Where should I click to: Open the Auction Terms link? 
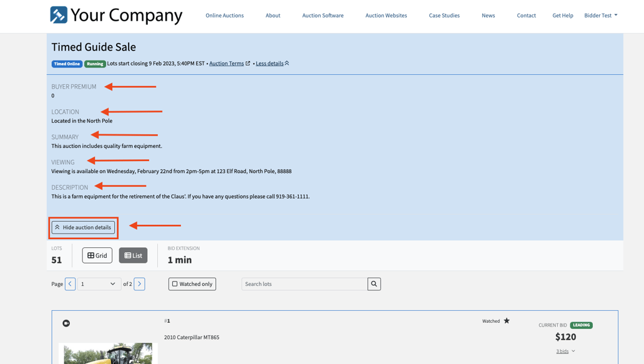coord(227,64)
